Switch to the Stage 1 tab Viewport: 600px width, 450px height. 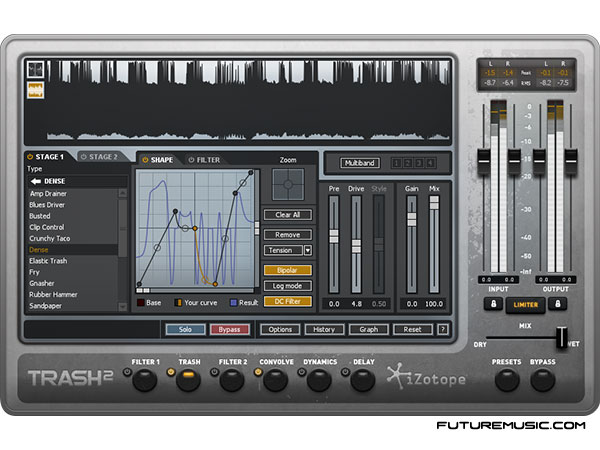pyautogui.click(x=49, y=157)
